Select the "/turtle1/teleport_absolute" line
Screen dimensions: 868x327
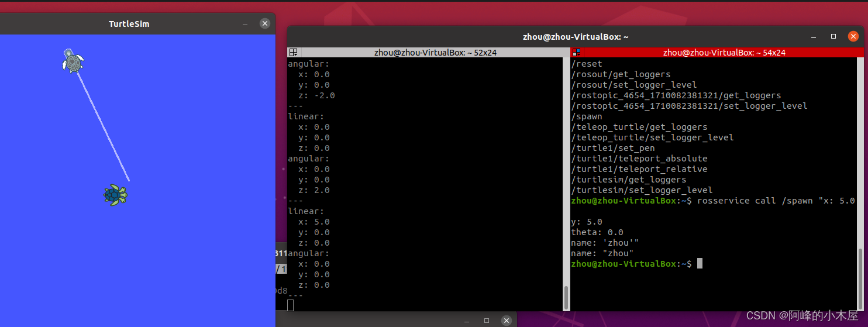coord(639,159)
